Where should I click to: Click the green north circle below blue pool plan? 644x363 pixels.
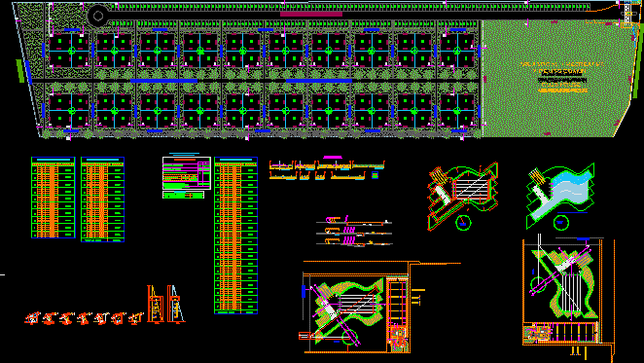(560, 223)
